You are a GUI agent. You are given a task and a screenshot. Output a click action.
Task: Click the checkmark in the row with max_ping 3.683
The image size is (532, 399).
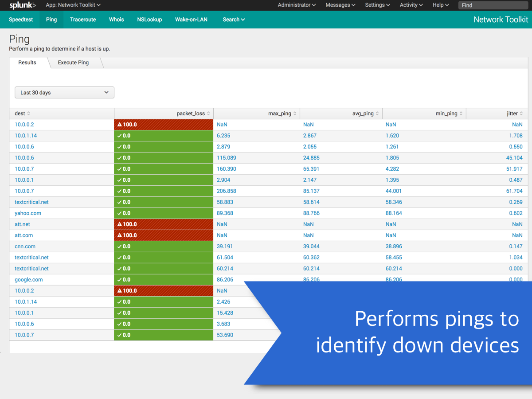tap(120, 324)
